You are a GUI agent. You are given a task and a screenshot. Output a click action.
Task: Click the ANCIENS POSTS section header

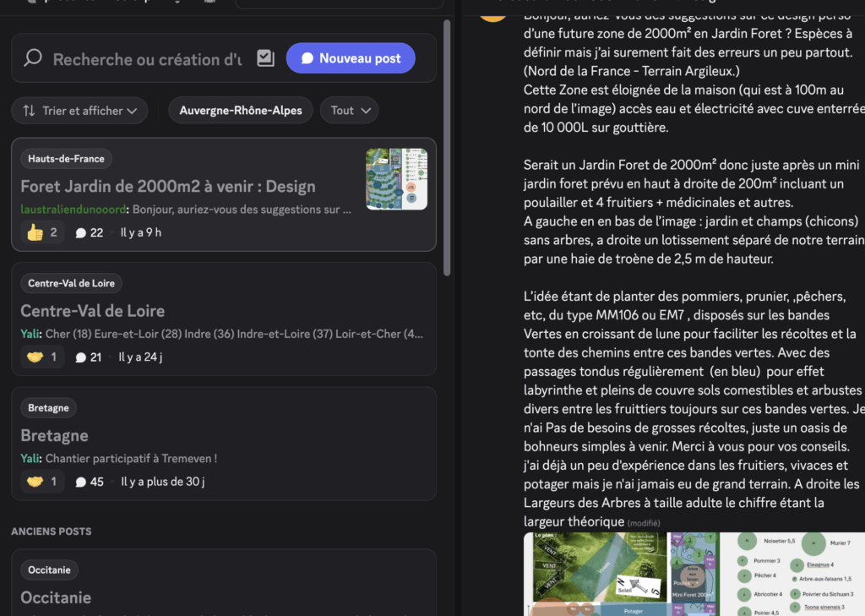pos(52,531)
